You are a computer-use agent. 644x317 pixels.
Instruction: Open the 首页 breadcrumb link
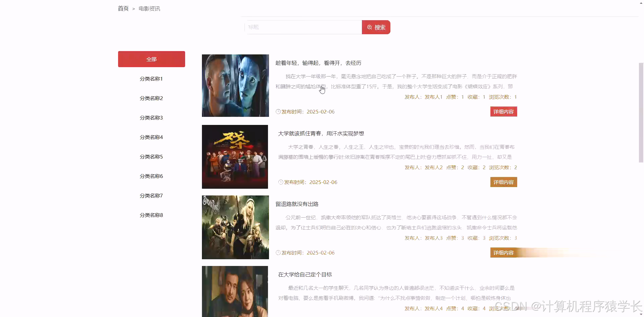(123, 8)
